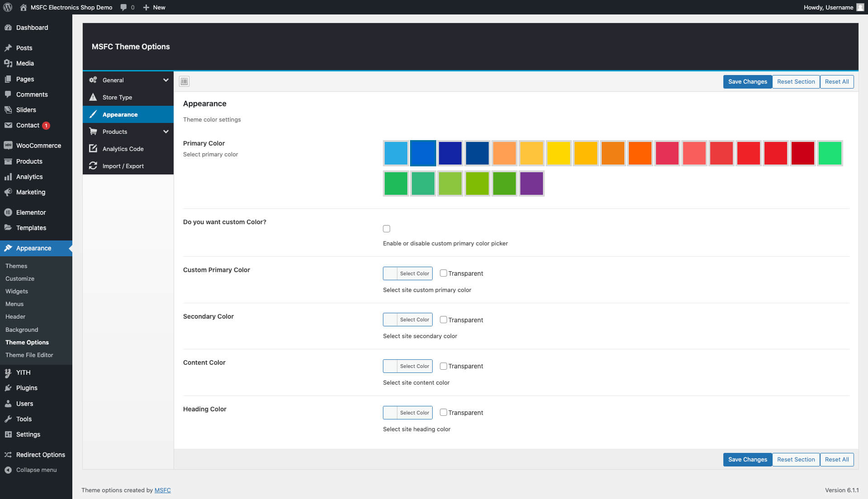Open the Analytics Code section
Image resolution: width=868 pixels, height=499 pixels.
[x=123, y=149]
